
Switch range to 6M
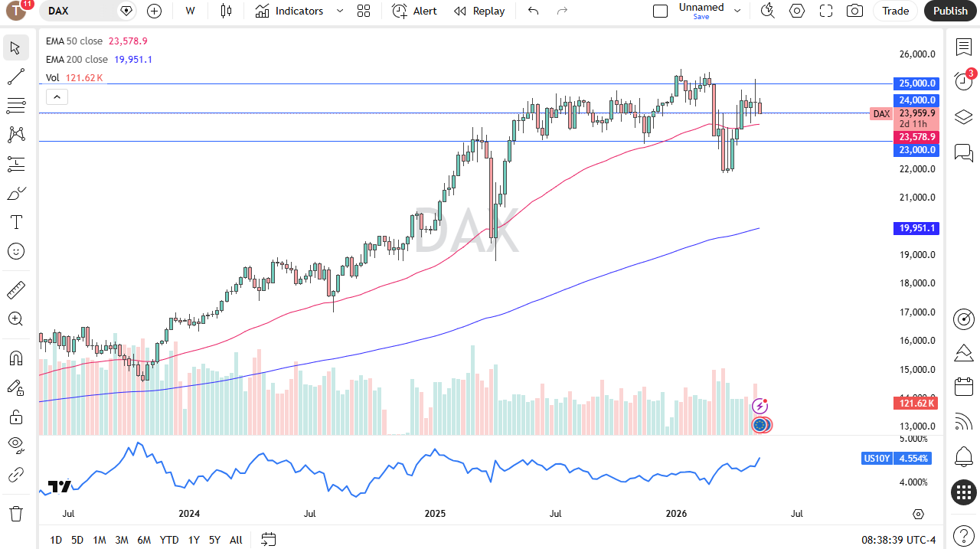click(x=144, y=540)
